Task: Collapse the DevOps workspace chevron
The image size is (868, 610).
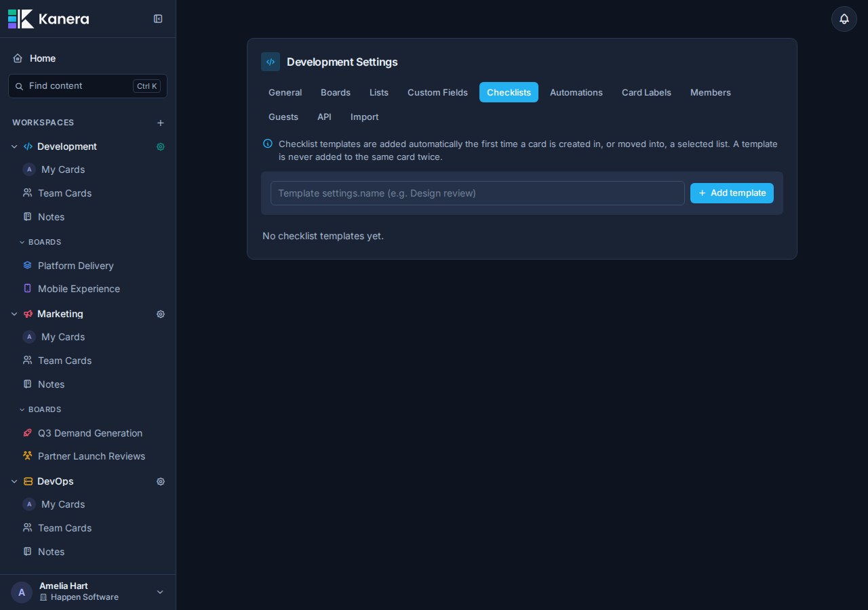Action: pos(14,481)
